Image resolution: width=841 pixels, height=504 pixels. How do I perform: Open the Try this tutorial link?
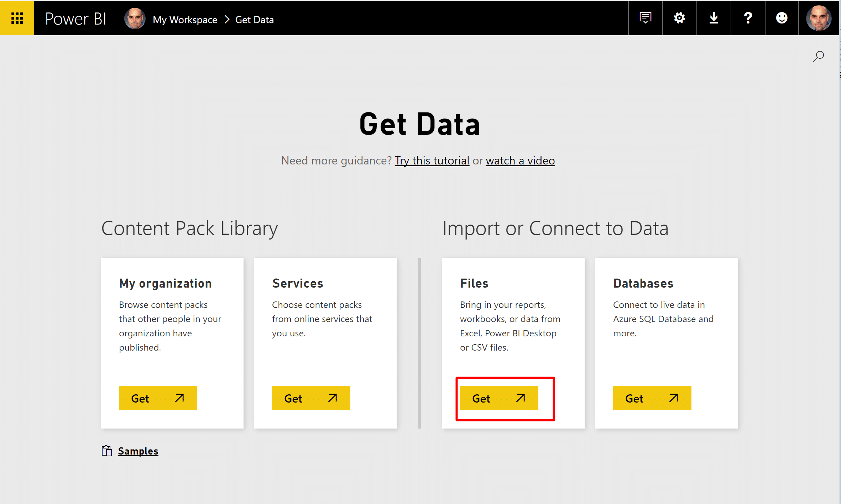click(x=432, y=161)
